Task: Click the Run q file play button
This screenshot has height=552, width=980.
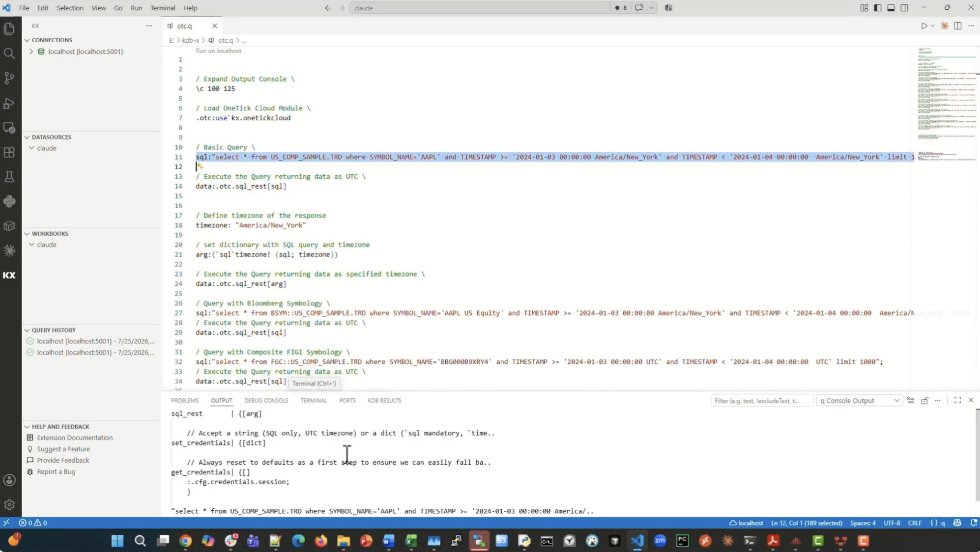Action: click(x=924, y=26)
